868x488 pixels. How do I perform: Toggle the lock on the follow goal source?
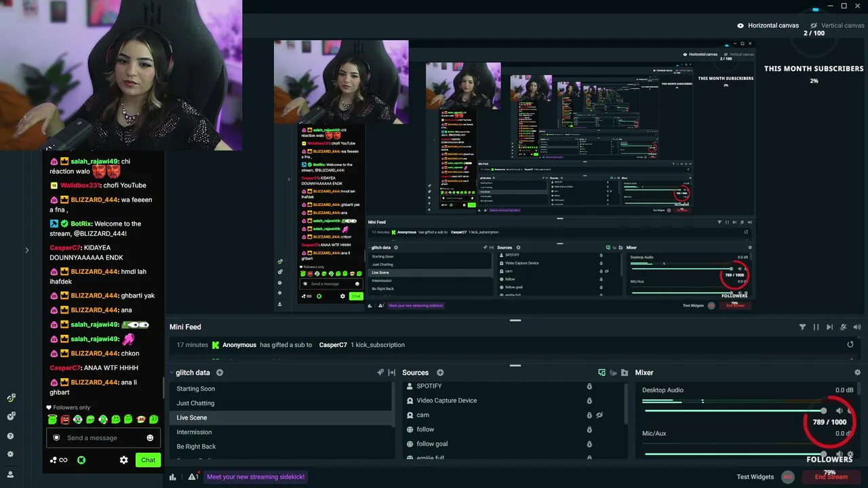click(x=589, y=444)
